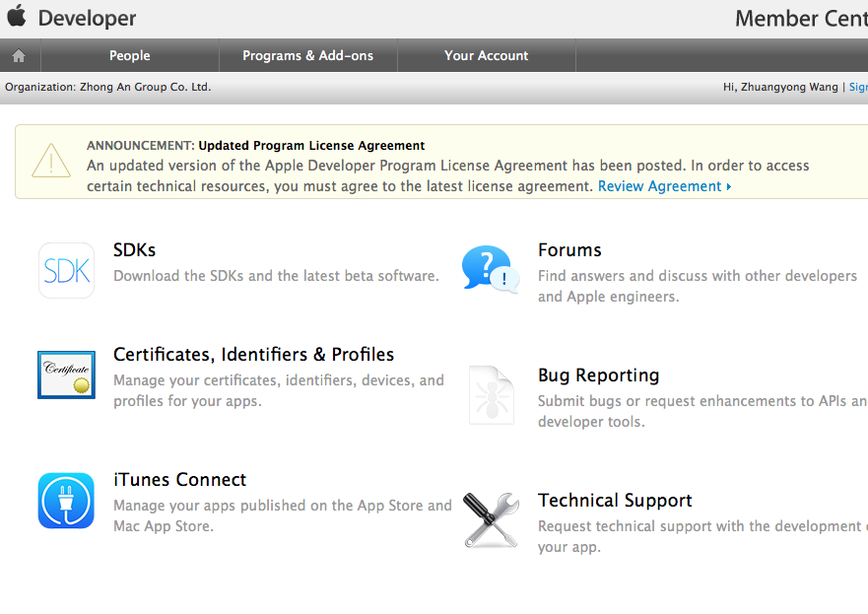This screenshot has width=868, height=614.
Task: Open Certificates, Identifiers & Profiles heading
Action: [x=253, y=355]
